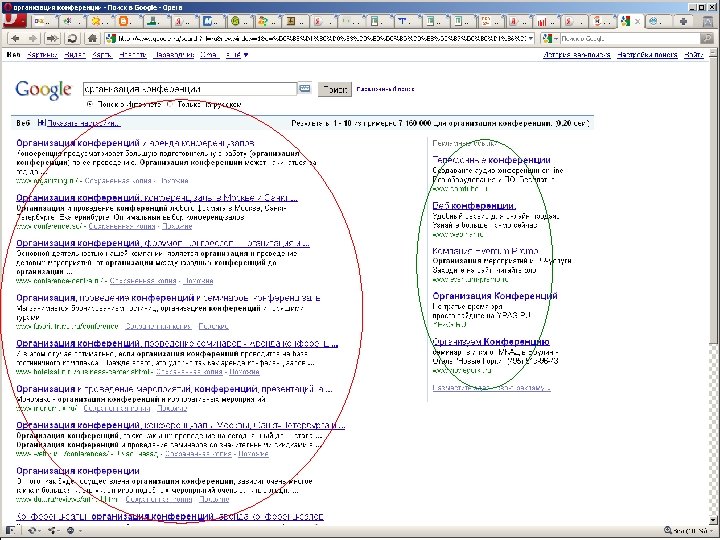Click the 'Поиск' search button
Screen dimensions: 720x540
click(335, 89)
